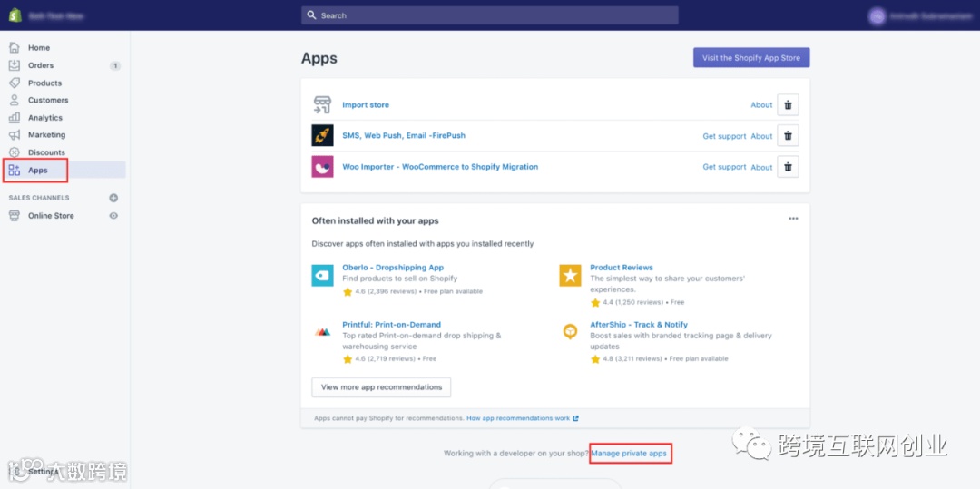This screenshot has width=980, height=489.
Task: Open AfterShip - Track & Notify link
Action: (639, 325)
